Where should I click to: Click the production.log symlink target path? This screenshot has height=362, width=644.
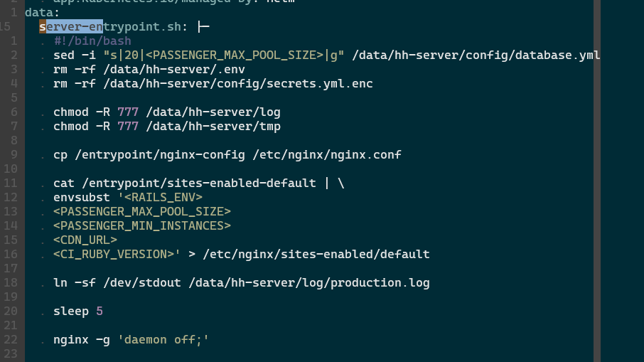pyautogui.click(x=308, y=282)
